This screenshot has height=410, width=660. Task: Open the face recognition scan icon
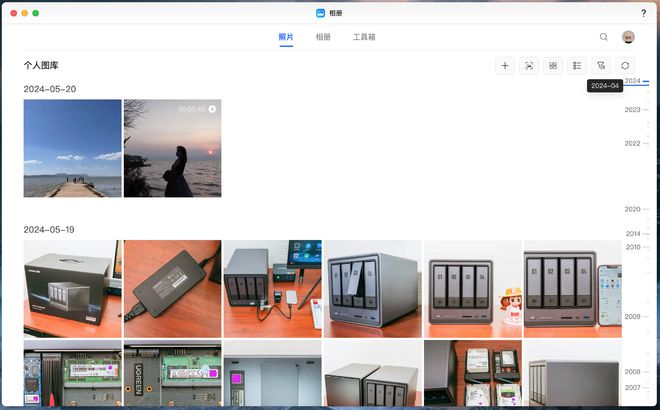[x=529, y=66]
